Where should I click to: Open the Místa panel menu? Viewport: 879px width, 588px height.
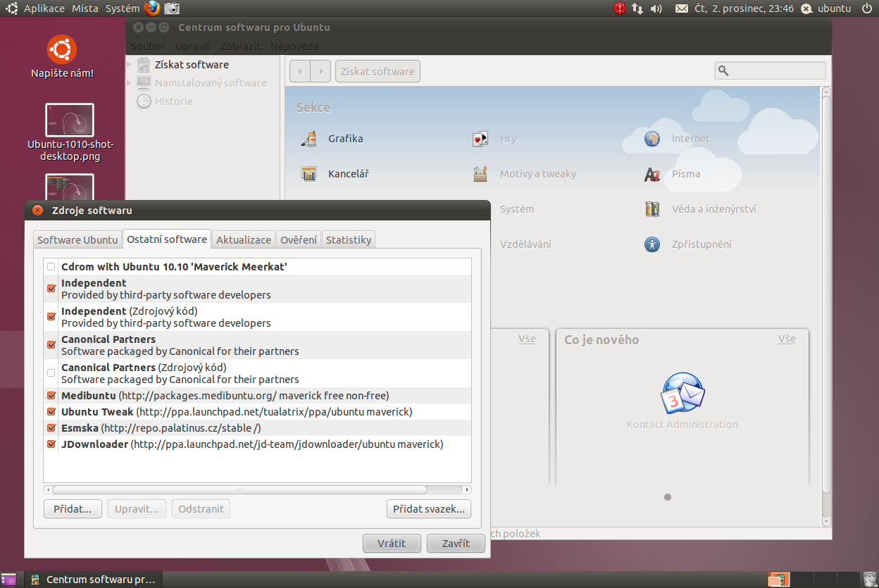(x=85, y=8)
